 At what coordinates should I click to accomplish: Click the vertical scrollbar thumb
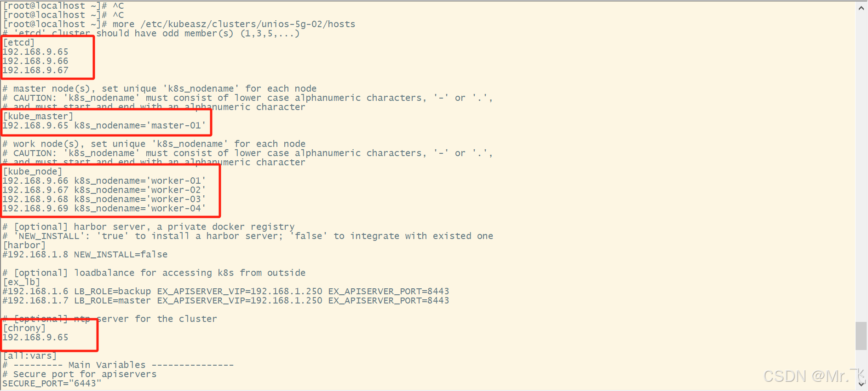pyautogui.click(x=862, y=336)
